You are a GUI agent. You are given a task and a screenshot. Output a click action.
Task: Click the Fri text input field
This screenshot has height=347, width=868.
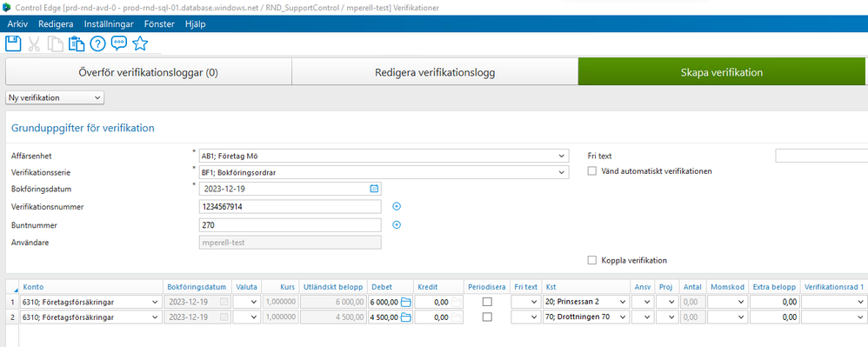coord(822,156)
